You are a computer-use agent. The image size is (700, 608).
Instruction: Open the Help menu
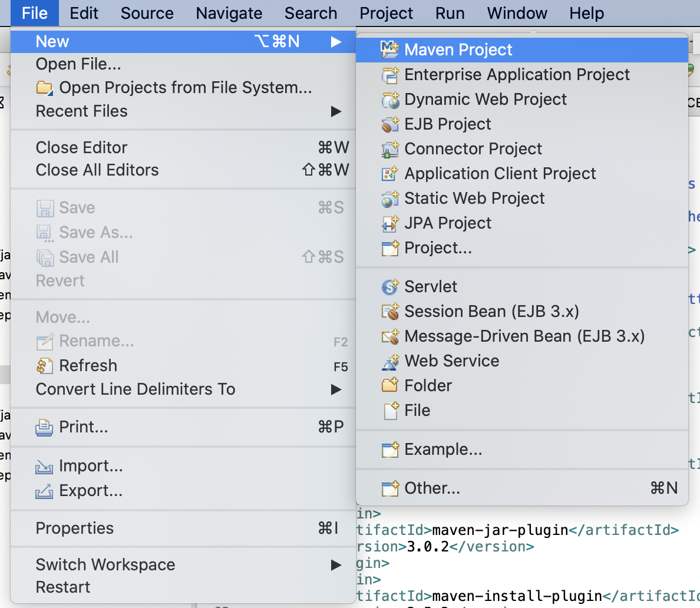tap(587, 13)
